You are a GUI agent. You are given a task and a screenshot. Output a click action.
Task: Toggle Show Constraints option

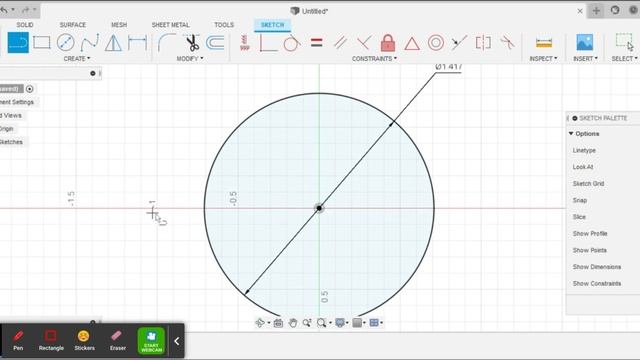point(596,284)
